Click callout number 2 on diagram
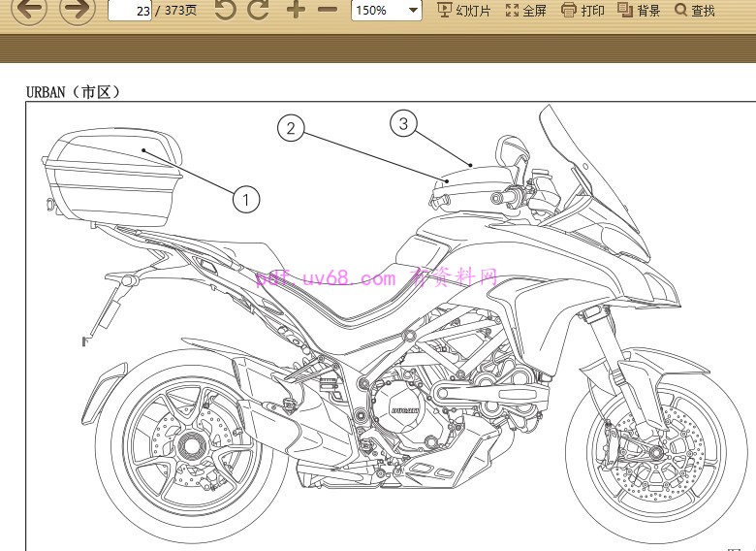This screenshot has width=756, height=551. click(x=291, y=128)
